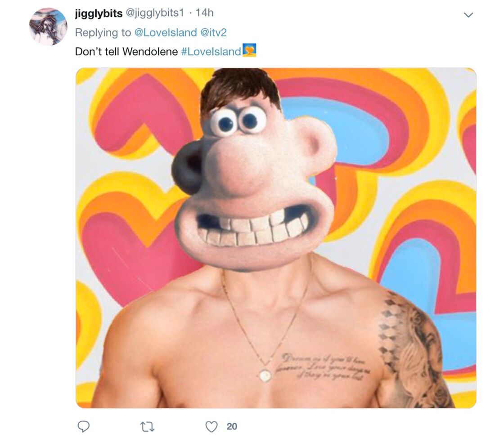This screenshot has width=504, height=438.
Task: Like the tweet with the heart icon
Action: click(x=211, y=426)
